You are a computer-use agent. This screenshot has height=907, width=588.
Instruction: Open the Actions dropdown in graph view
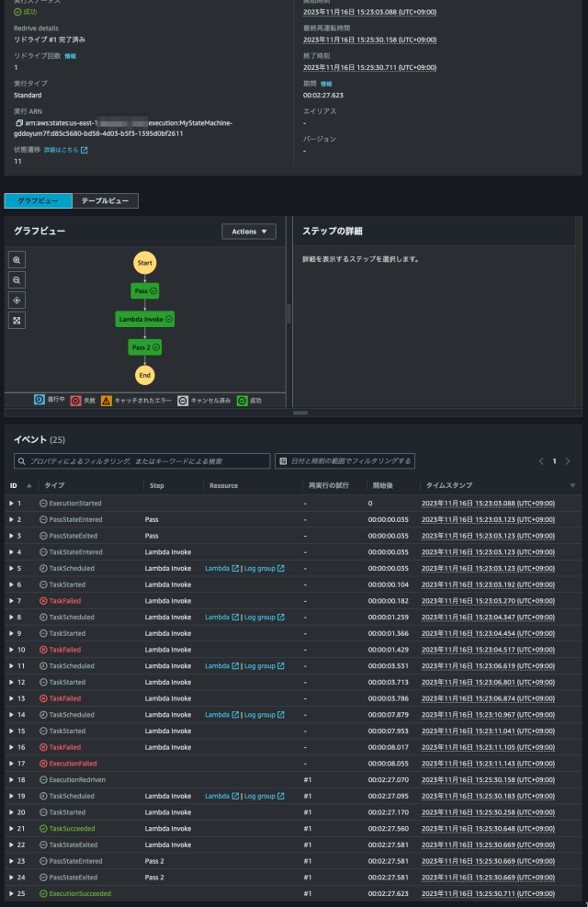pos(248,232)
